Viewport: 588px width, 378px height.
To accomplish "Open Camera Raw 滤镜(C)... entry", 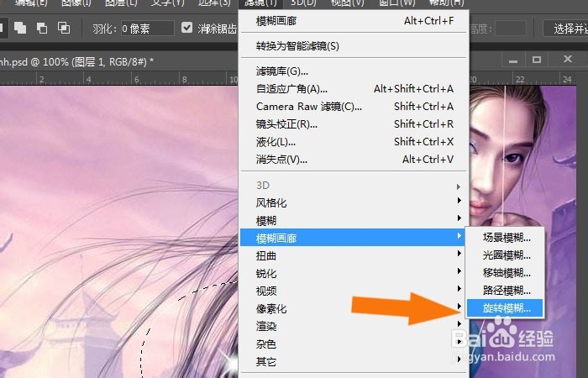I will point(354,107).
